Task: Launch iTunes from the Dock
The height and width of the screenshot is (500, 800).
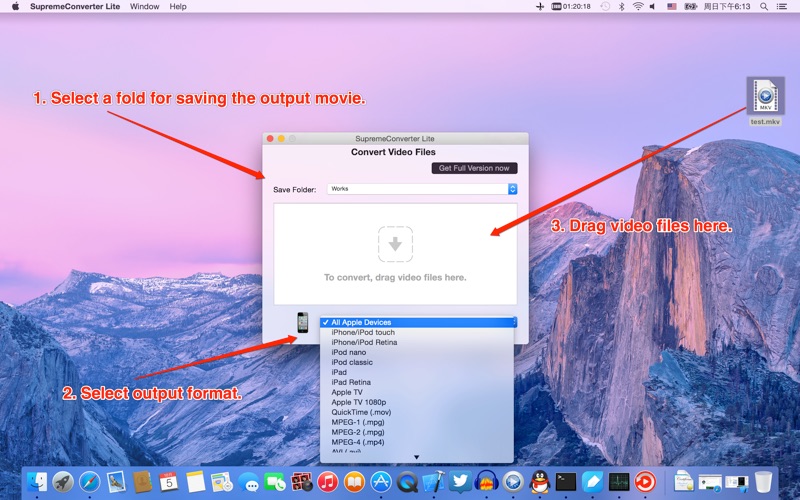Action: (x=328, y=482)
